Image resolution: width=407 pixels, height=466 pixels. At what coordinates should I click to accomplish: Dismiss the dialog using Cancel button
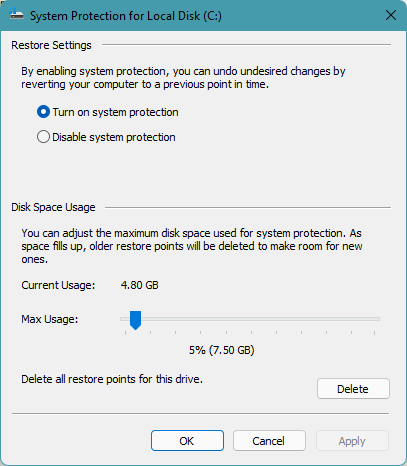269,441
